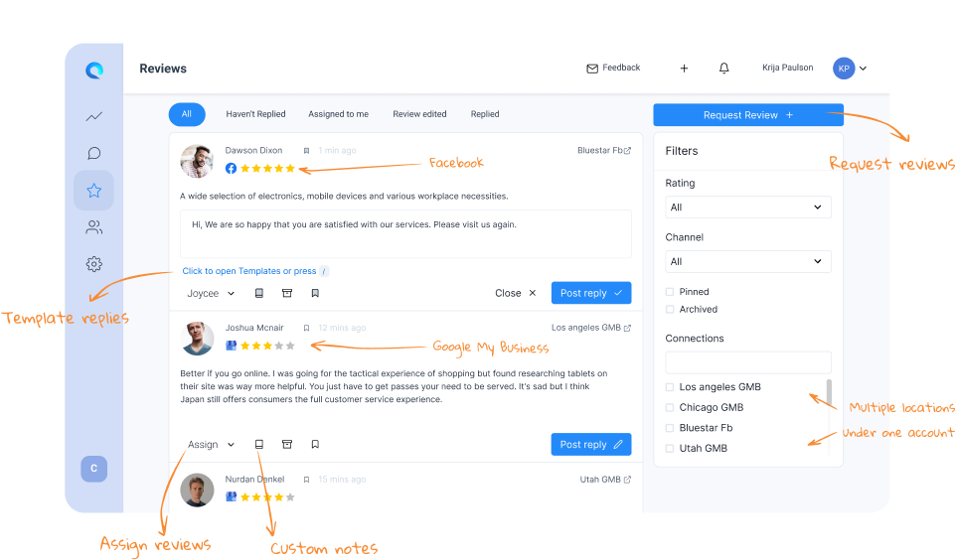Switch to the Review edited tab
The image size is (956, 560).
click(x=419, y=114)
